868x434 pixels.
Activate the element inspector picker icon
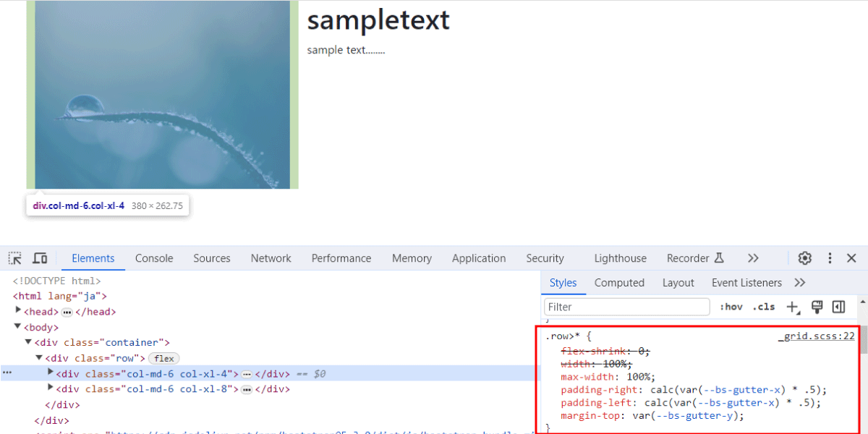(x=15, y=258)
